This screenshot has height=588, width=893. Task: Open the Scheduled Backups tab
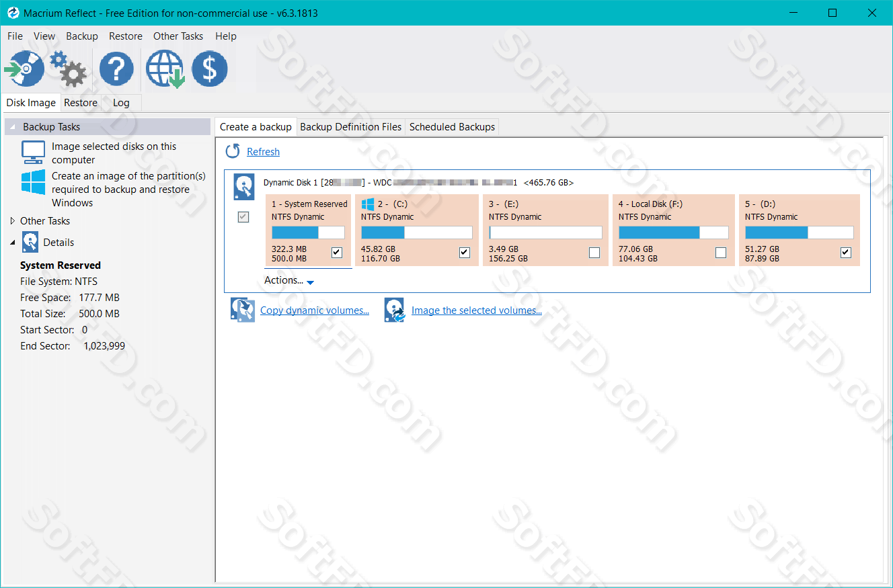point(452,126)
